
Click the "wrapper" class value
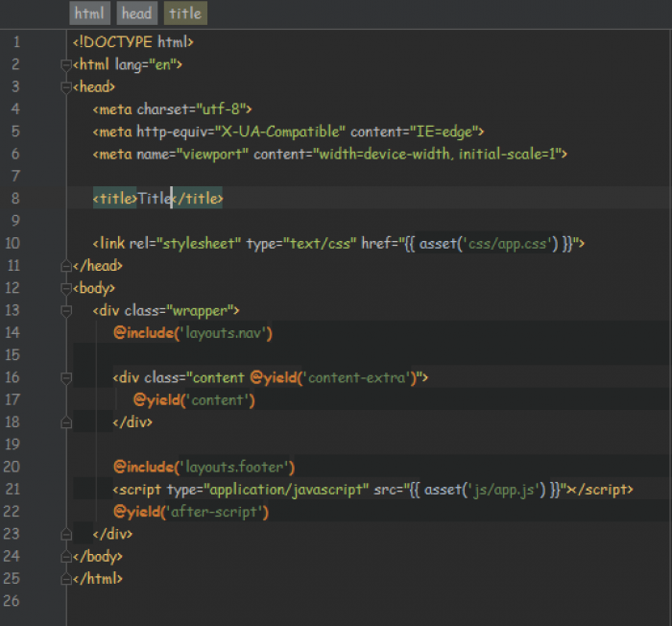pos(200,310)
